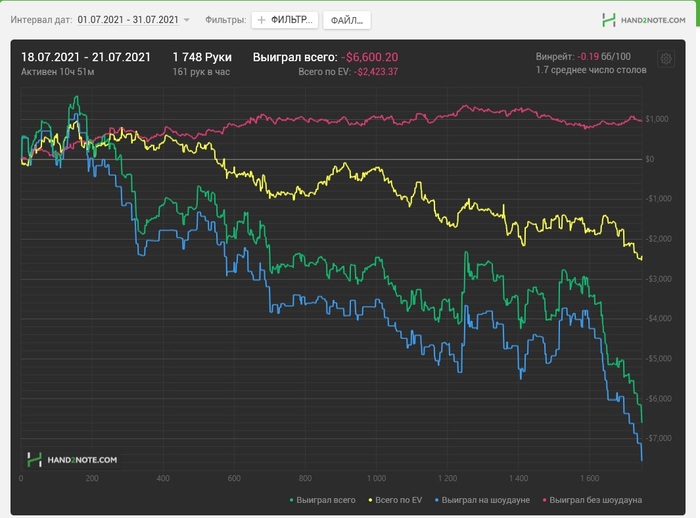The width and height of the screenshot is (700, 518).
Task: Toggle the Всего по EV legend series
Action: [395, 500]
